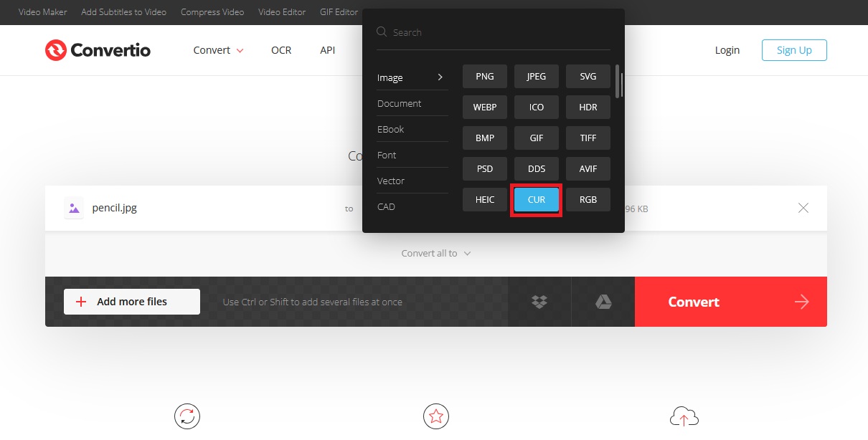Choose DDS output format
Screen dimensions: 868x440
click(x=537, y=169)
